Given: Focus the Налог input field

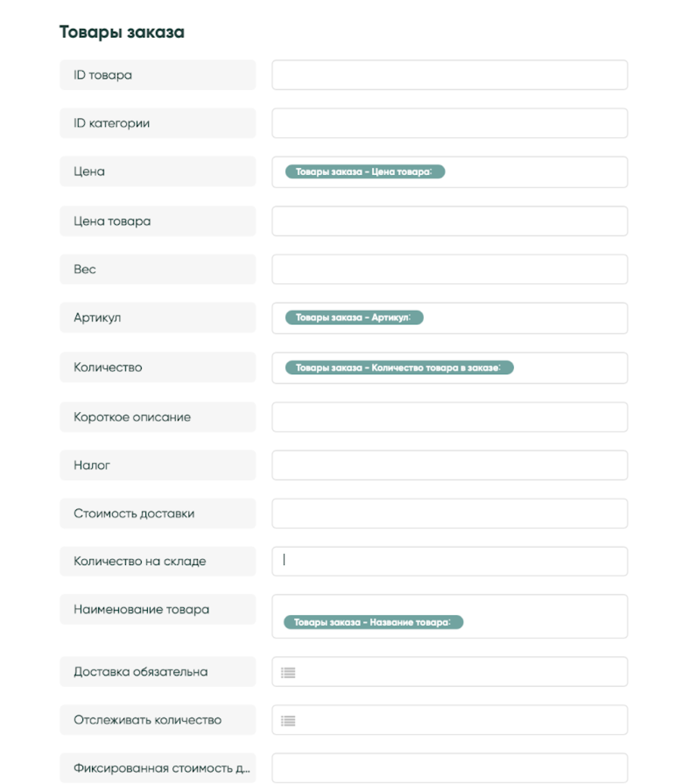Looking at the screenshot, I should [449, 465].
